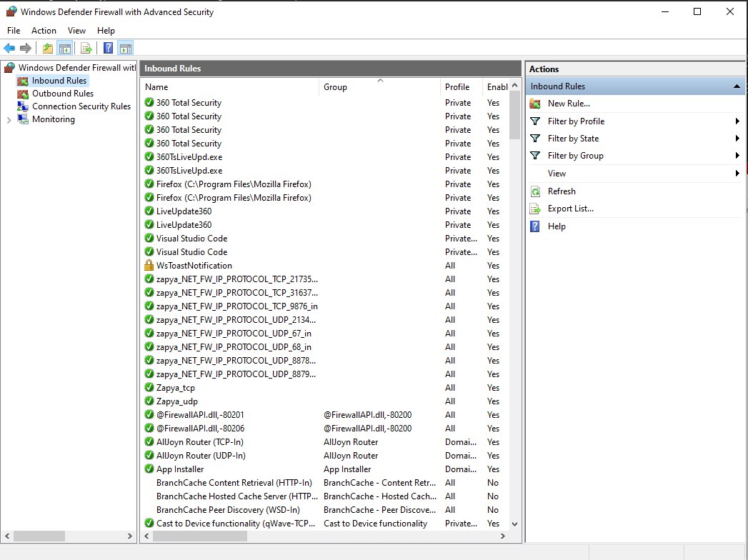The height and width of the screenshot is (560, 748).
Task: Click the tree pane horizontal scrollbar left arrow
Action: pyautogui.click(x=7, y=536)
